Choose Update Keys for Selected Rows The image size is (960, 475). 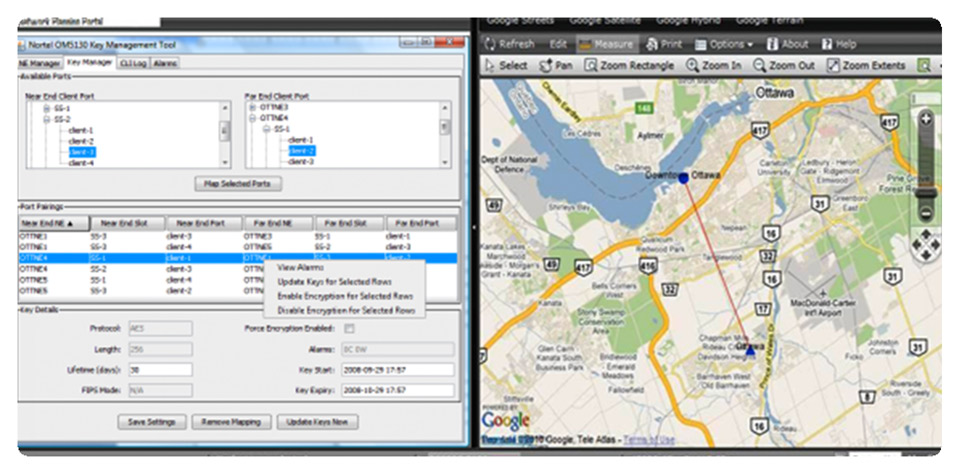click(x=335, y=282)
